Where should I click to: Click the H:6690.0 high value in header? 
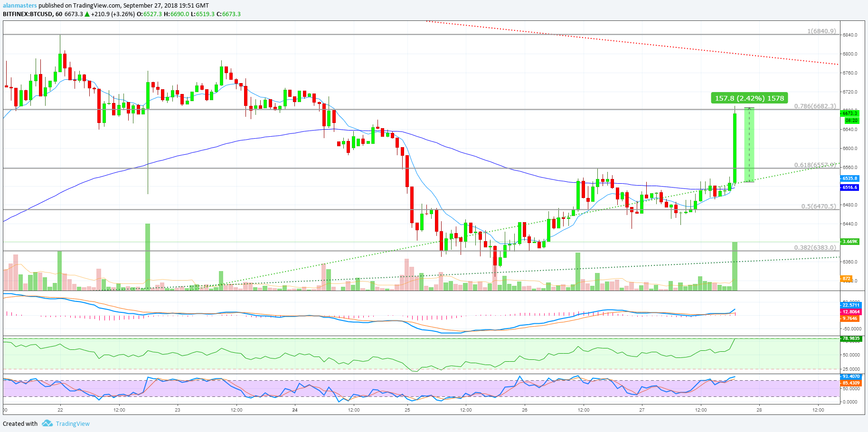click(x=177, y=14)
